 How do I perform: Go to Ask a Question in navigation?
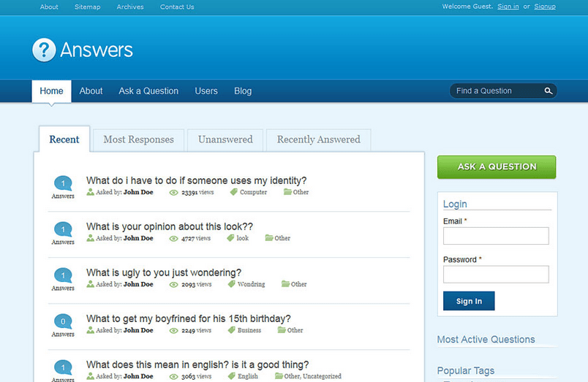tap(148, 91)
